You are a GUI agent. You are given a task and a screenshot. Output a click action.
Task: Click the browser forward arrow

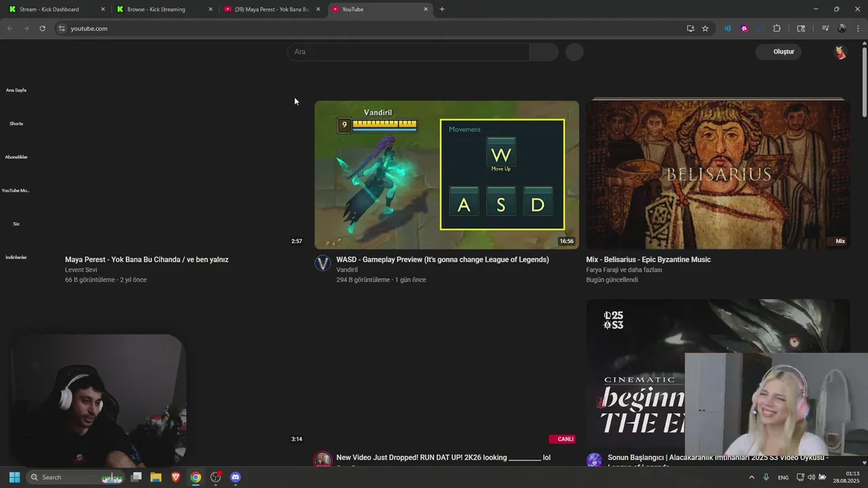coord(26,28)
